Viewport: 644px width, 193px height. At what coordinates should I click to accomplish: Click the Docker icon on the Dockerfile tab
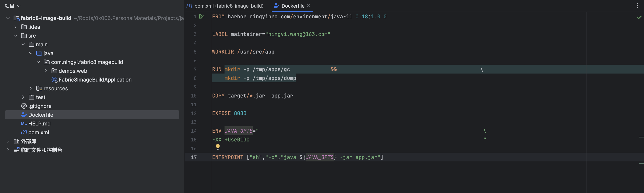coord(276,6)
